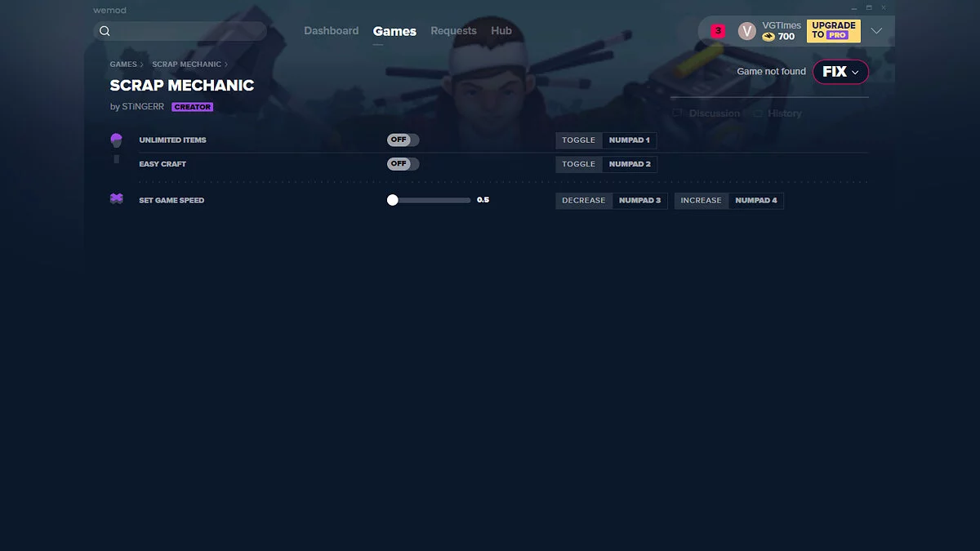Screen dimensions: 980x551
Task: Focus the search input field
Action: [x=188, y=31]
